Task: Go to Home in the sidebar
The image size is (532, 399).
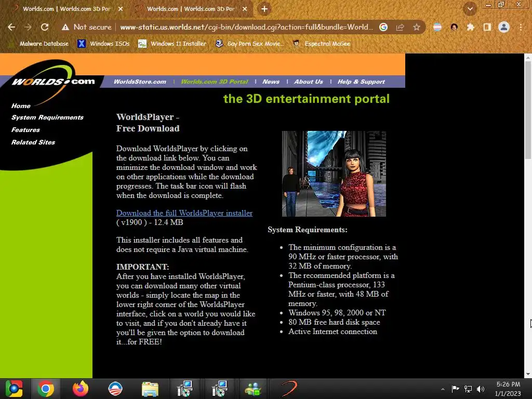Action: click(x=21, y=106)
